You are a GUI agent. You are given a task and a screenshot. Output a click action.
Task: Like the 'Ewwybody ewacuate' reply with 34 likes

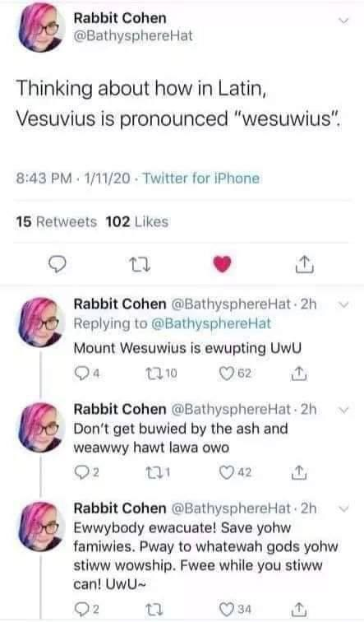[x=226, y=608]
